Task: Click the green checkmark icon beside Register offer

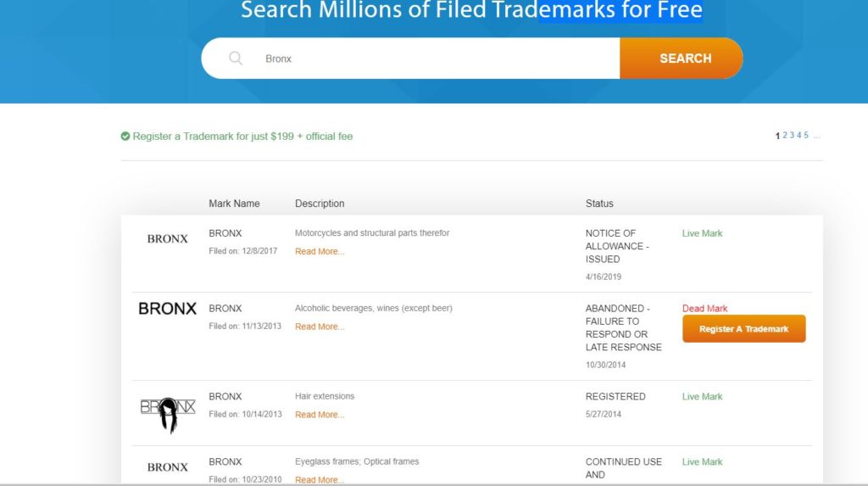Action: pos(125,137)
